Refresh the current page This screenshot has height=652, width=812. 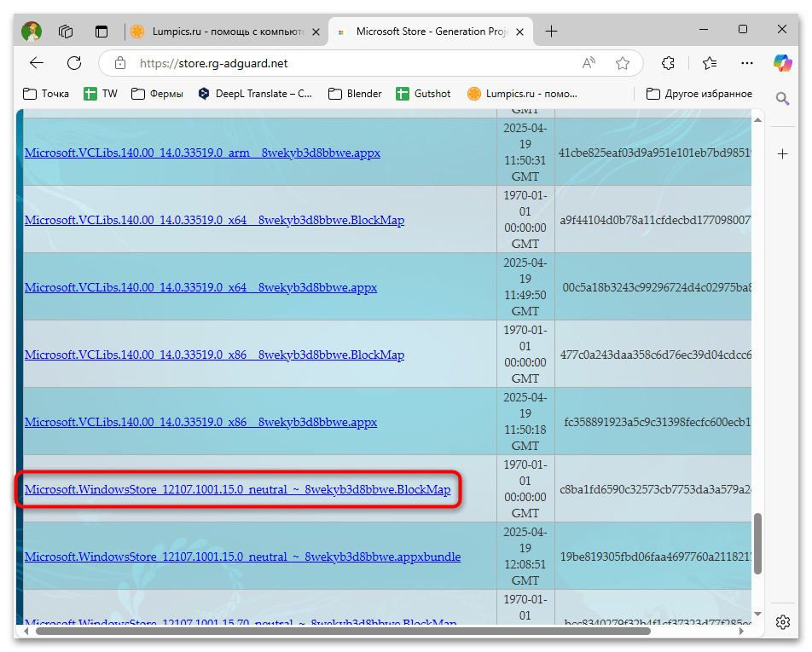click(x=74, y=63)
